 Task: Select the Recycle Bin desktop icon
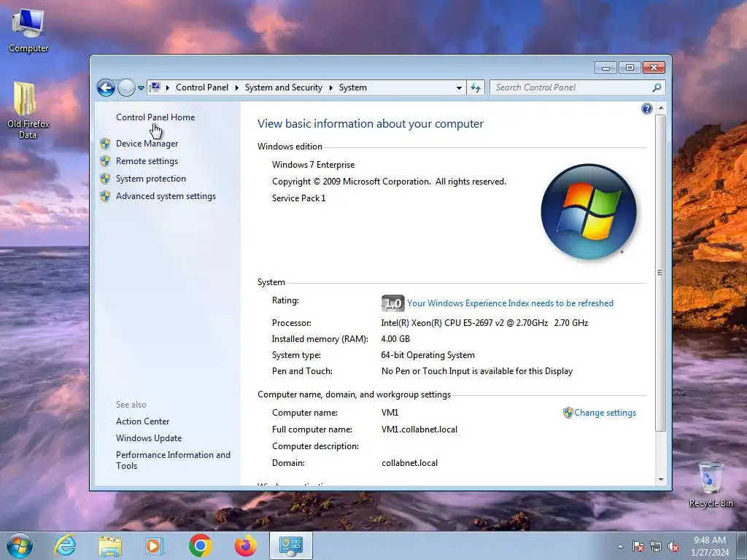711,484
